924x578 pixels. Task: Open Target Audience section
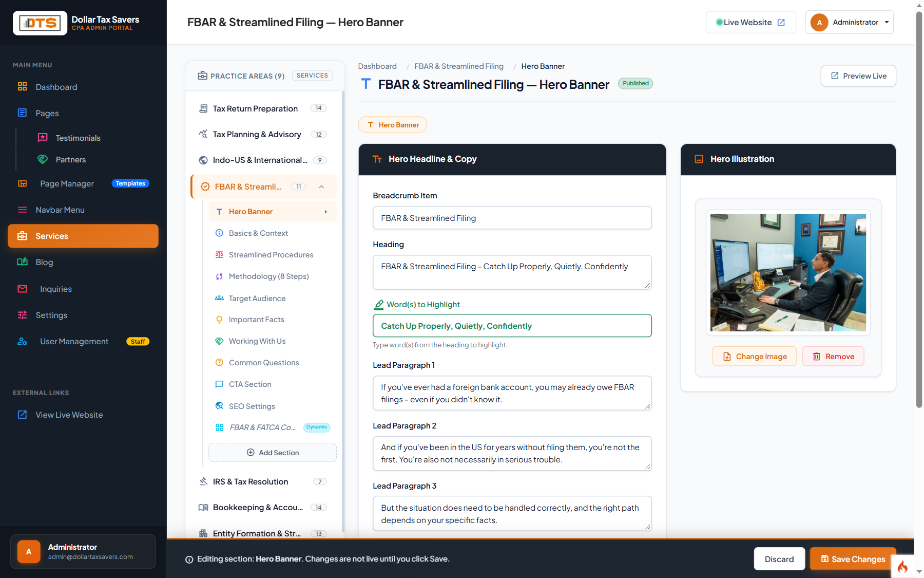pyautogui.click(x=272, y=298)
